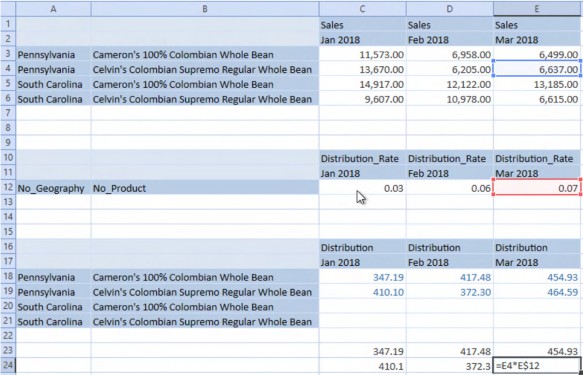Screen dimensions: 583x375
Task: Click cell with value 13,670.00
Action: point(362,69)
